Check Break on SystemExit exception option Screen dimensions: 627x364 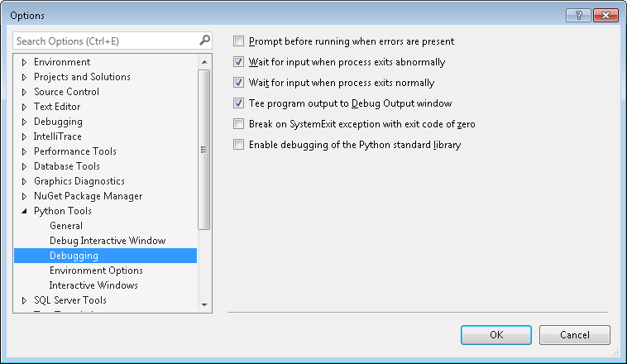pyautogui.click(x=239, y=124)
